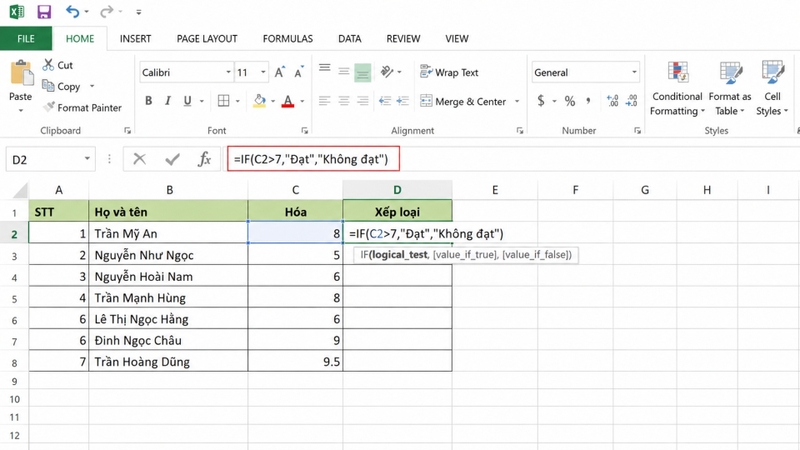Expand the Name Box dropdown arrow
Image resolution: width=800 pixels, height=450 pixels.
click(x=87, y=159)
